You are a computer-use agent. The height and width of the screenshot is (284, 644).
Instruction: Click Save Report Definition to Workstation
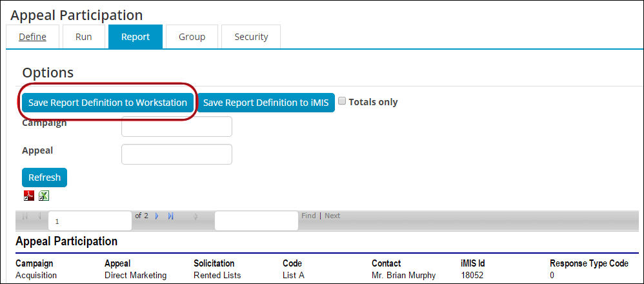(108, 103)
